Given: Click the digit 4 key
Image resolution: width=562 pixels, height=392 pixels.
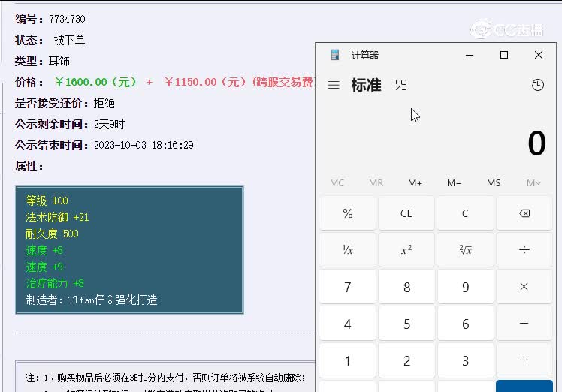Looking at the screenshot, I should [x=347, y=324].
